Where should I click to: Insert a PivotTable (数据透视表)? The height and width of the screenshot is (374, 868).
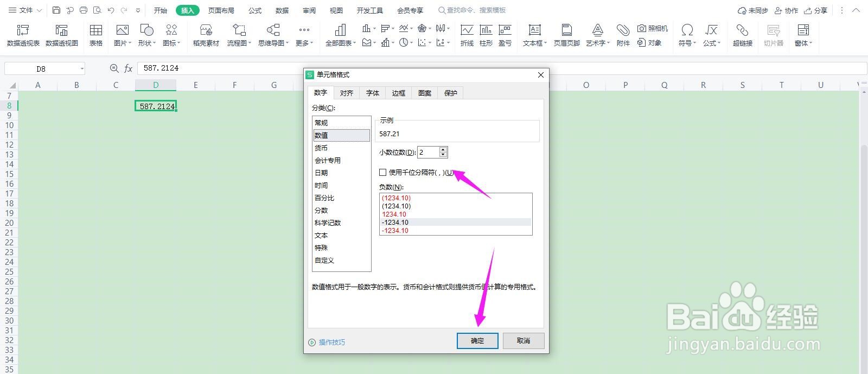tap(23, 35)
